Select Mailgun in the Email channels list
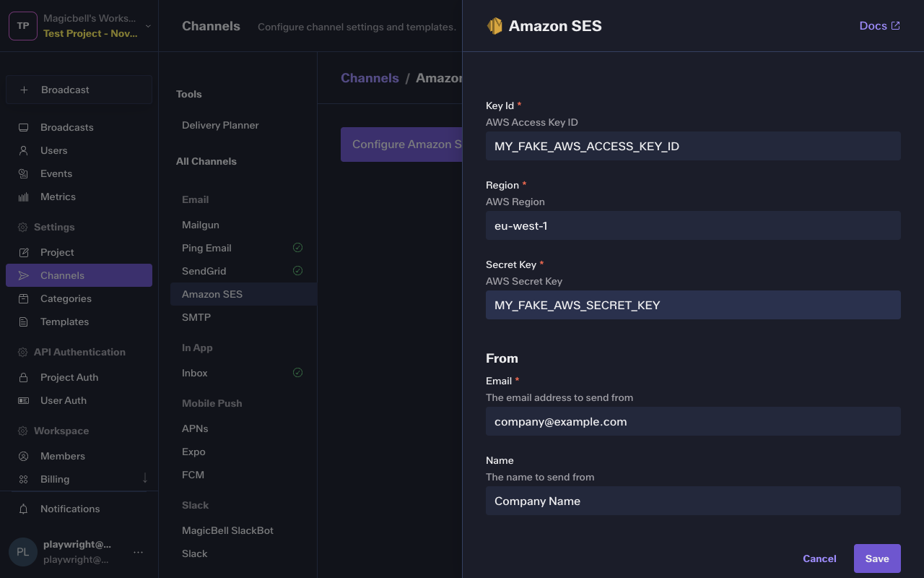 tap(201, 225)
